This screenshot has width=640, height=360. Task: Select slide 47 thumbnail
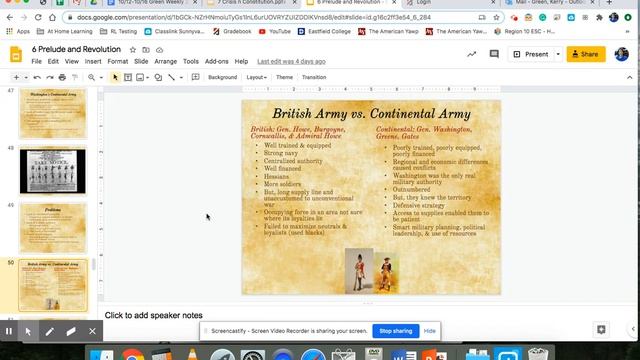pos(53,113)
